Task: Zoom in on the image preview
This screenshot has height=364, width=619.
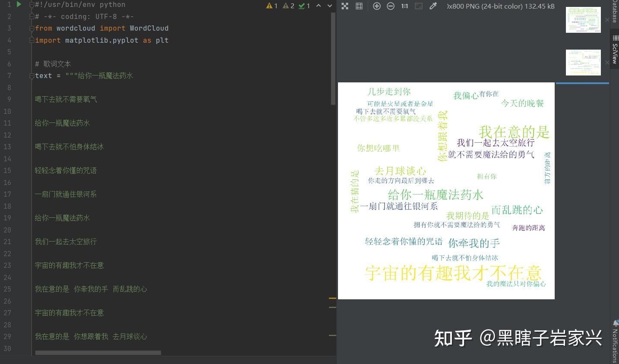Action: tap(377, 6)
